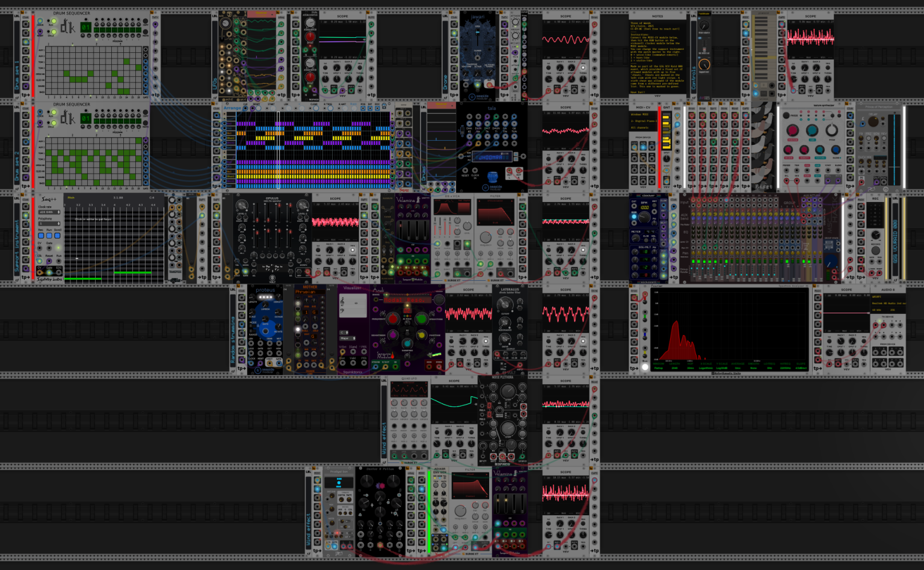924x570 pixels.
Task: Click the 'NOTES' module title
Action: click(x=658, y=16)
